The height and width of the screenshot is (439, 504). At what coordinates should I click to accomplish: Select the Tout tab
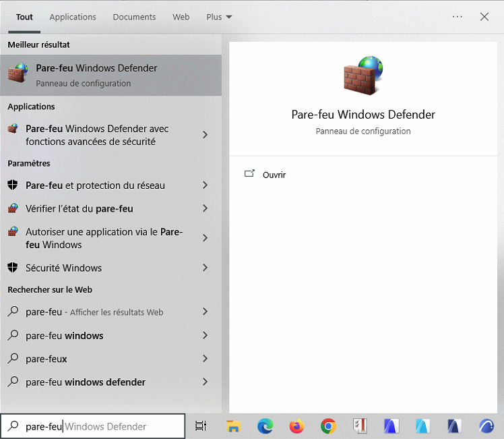24,17
